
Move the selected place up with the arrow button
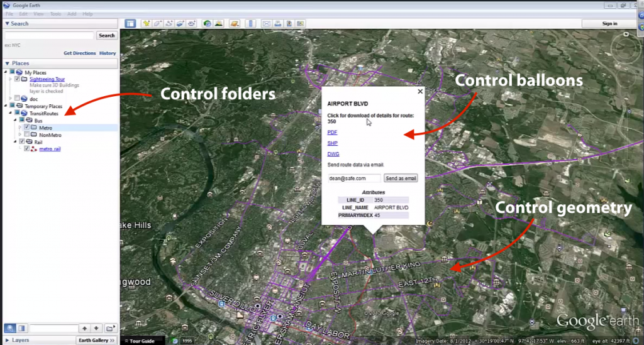coord(84,328)
